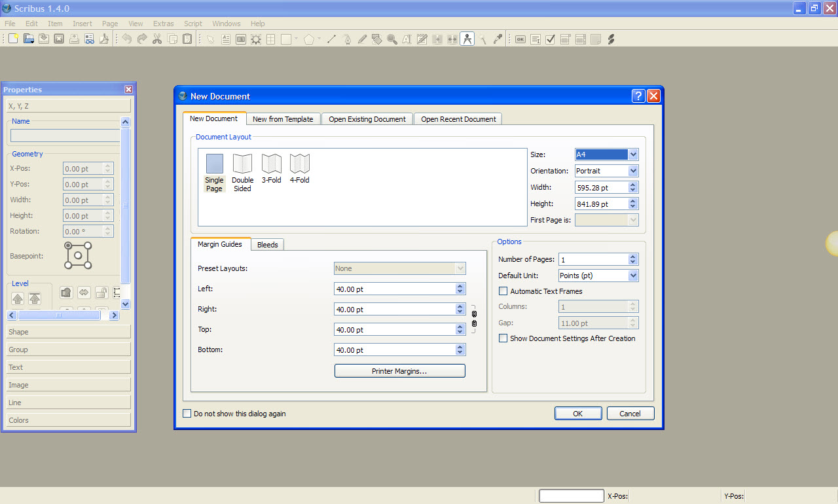Insert a PDF Check Box field icon

coord(550,39)
